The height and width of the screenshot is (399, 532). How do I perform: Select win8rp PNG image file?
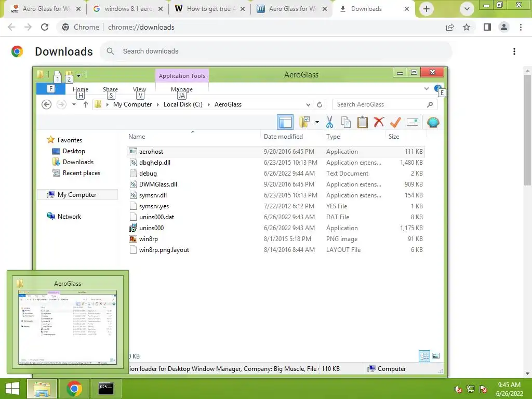click(x=275, y=239)
